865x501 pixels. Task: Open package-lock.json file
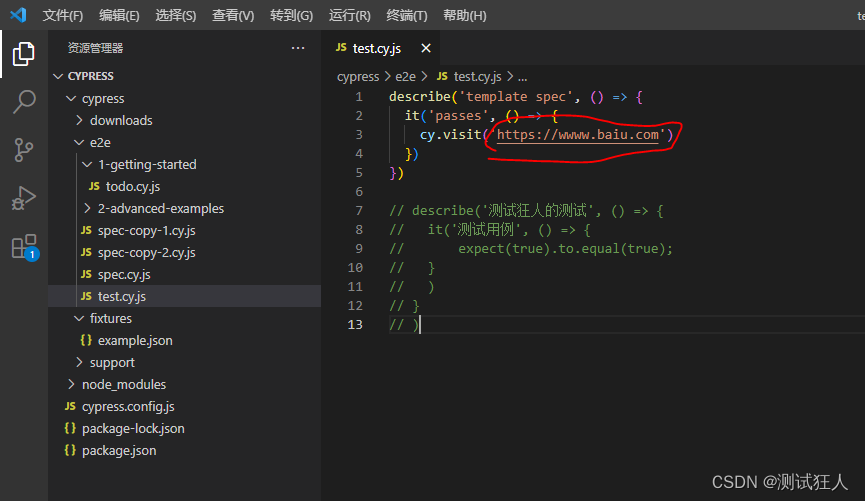point(185,429)
